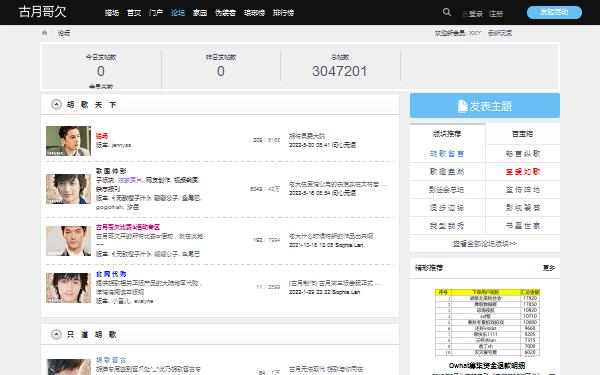Select the highlighted 论坛 nav item
Screen dimensions: 600x375
(x=178, y=13)
